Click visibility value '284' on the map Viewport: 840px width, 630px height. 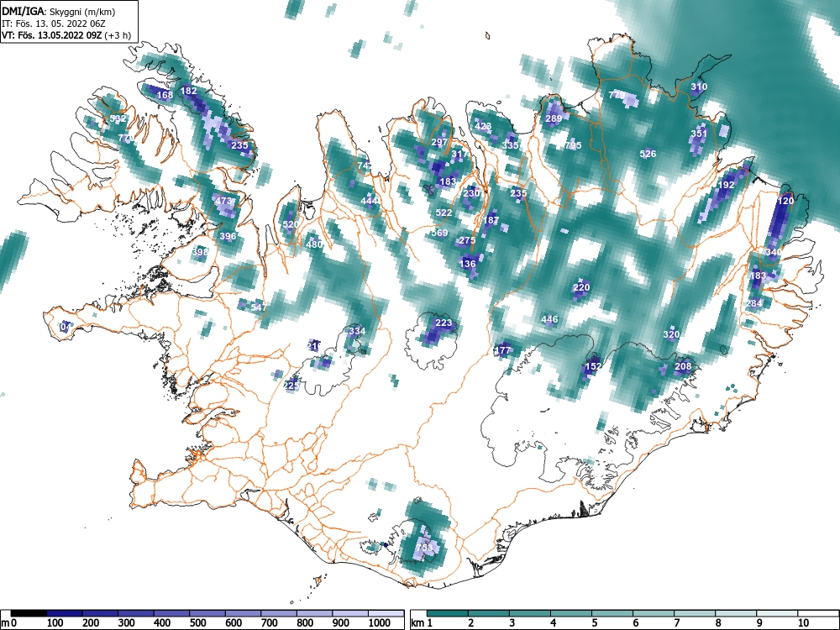pyautogui.click(x=753, y=303)
